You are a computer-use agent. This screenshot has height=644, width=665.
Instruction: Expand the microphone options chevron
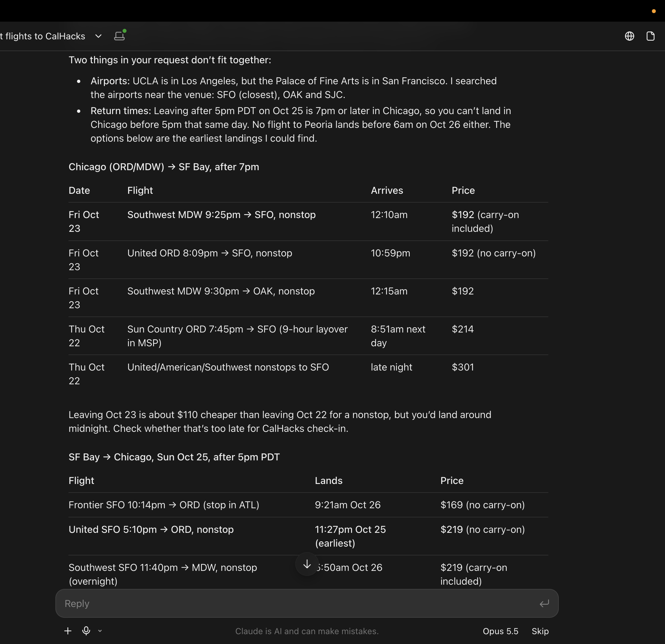tap(100, 631)
